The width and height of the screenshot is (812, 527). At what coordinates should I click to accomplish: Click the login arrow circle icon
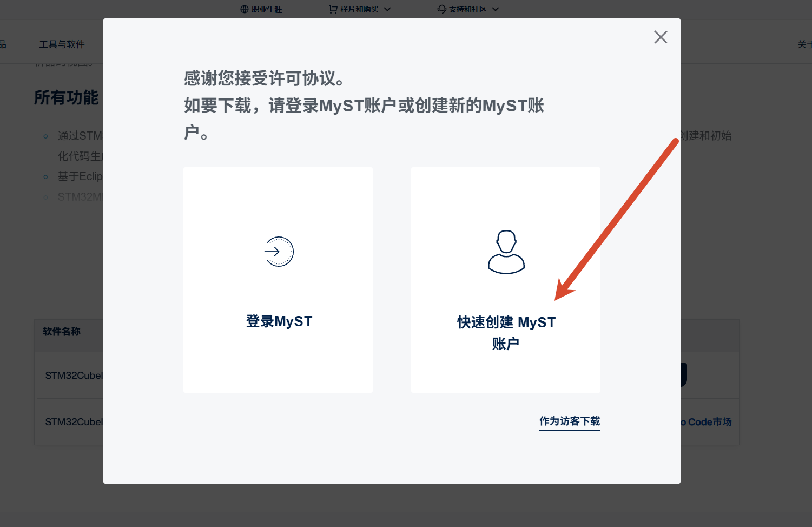[x=279, y=252]
